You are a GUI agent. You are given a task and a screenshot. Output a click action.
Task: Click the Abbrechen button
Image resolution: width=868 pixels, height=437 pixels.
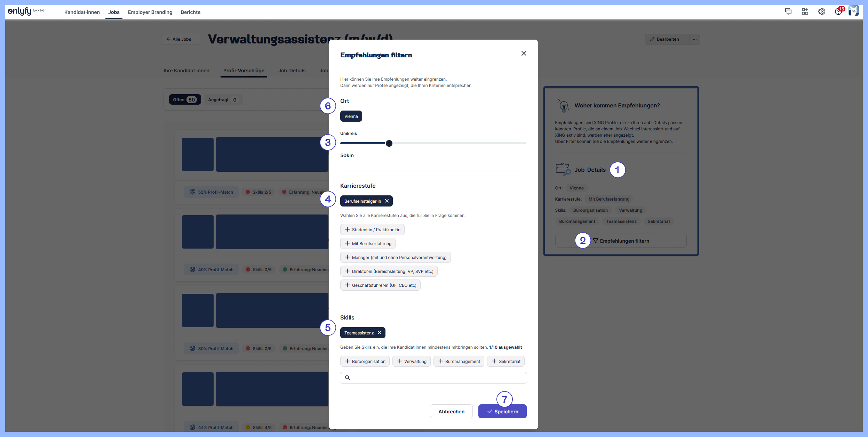pyautogui.click(x=451, y=411)
